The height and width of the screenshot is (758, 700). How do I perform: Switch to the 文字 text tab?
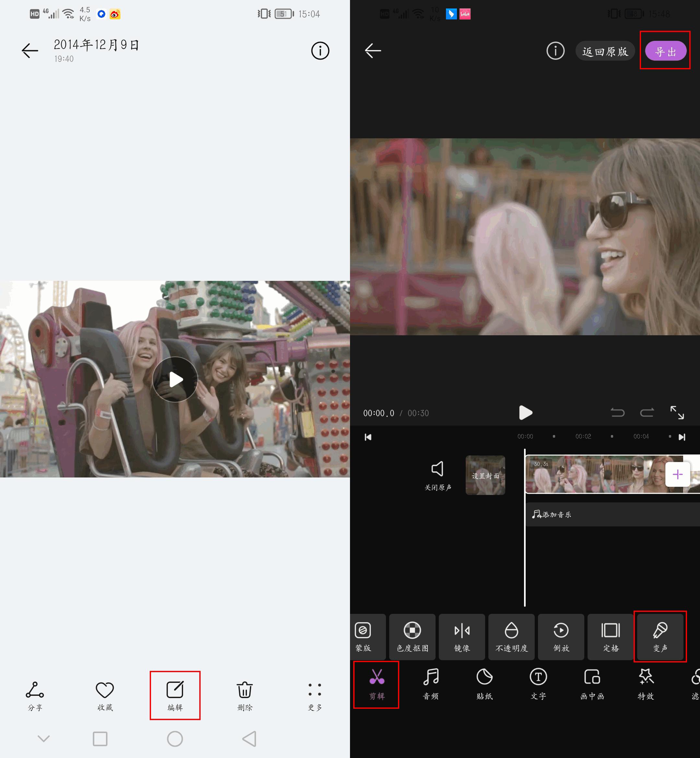(x=538, y=684)
